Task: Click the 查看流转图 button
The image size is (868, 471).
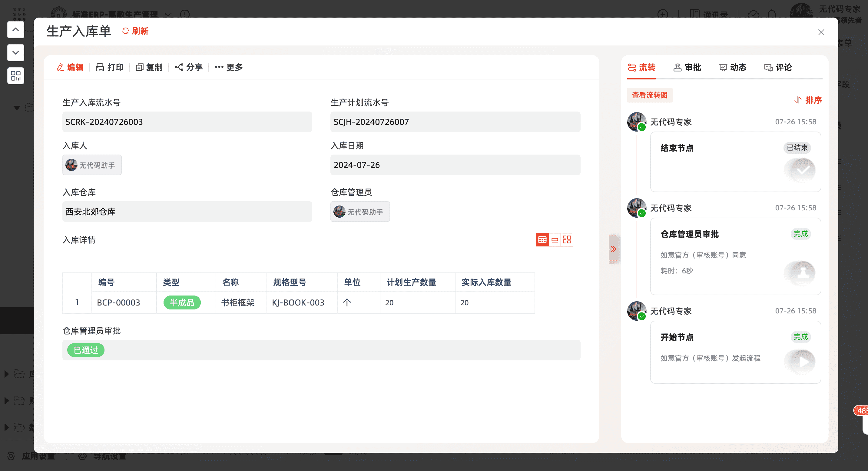Action: point(649,95)
